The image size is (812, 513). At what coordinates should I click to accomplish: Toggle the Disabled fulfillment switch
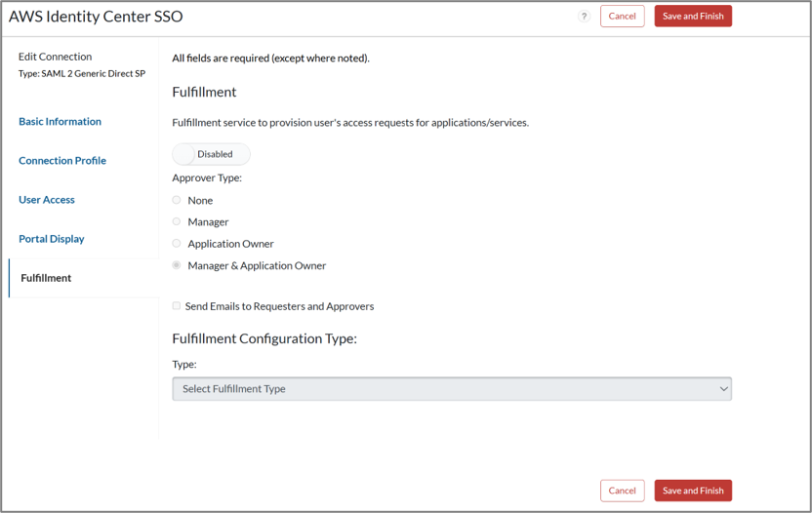point(211,154)
